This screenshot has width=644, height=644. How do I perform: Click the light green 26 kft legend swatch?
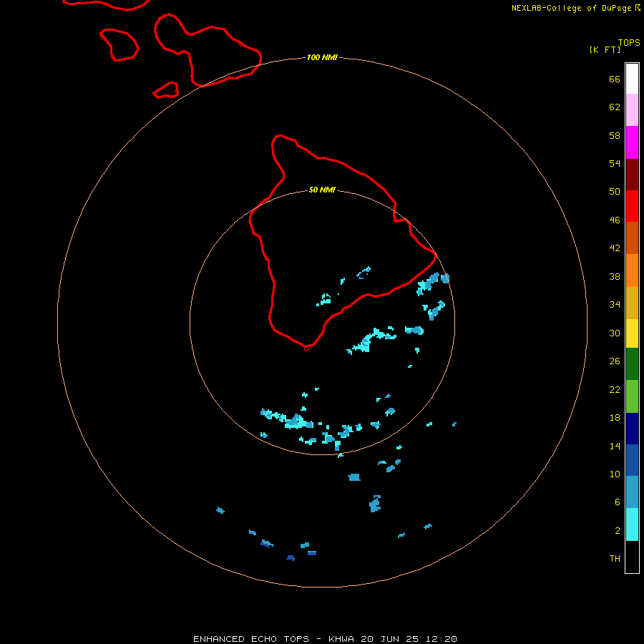(632, 396)
